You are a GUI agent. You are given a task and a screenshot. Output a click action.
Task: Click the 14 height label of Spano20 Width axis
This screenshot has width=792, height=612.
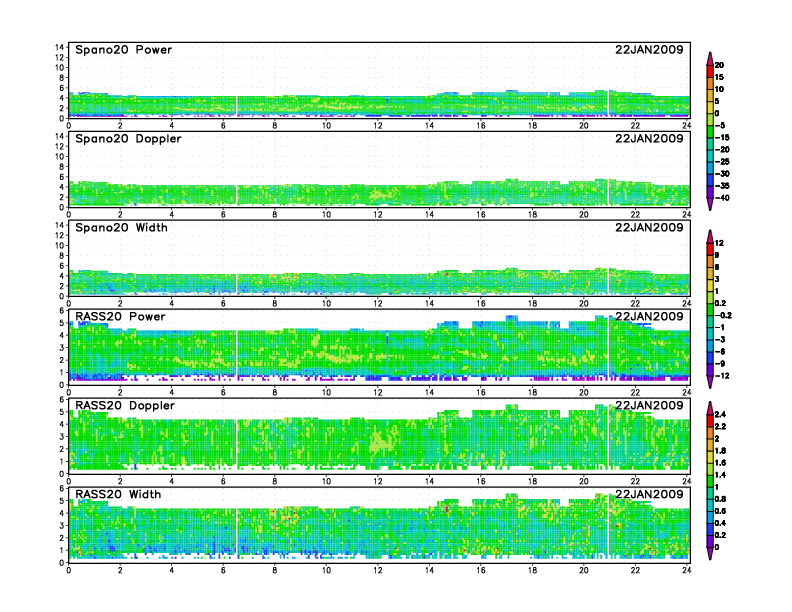pyautogui.click(x=60, y=225)
